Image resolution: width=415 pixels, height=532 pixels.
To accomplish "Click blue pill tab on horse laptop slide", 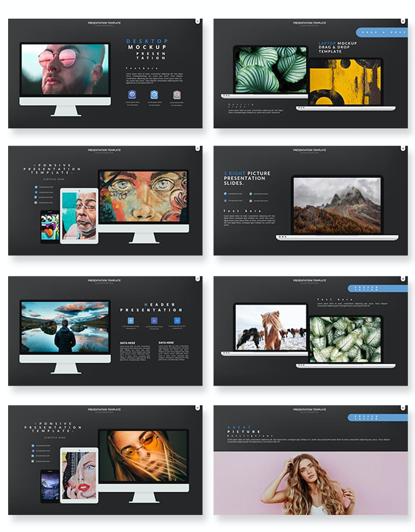I will [377, 288].
